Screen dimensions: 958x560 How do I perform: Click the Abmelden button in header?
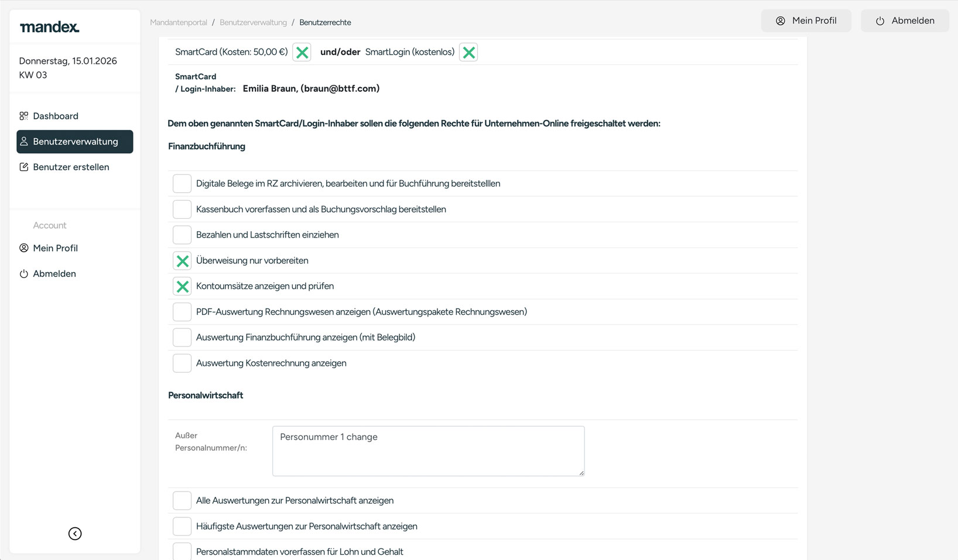904,21
